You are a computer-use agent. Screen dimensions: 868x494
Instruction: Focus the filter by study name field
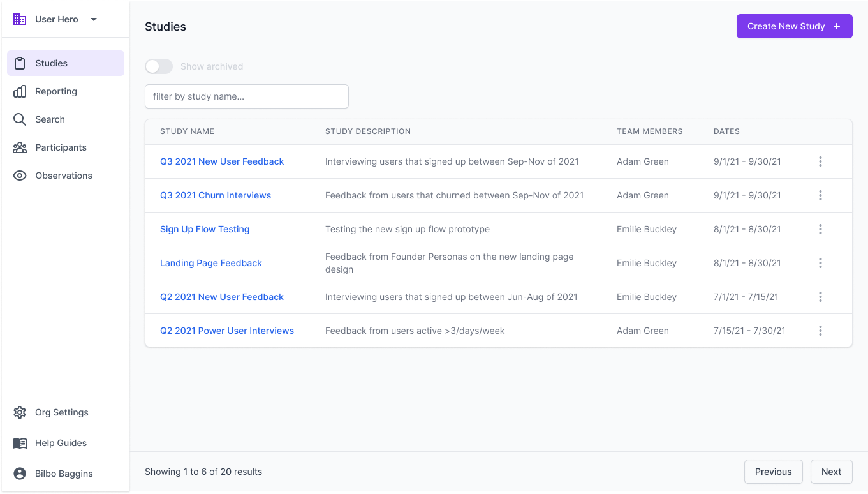tap(247, 96)
